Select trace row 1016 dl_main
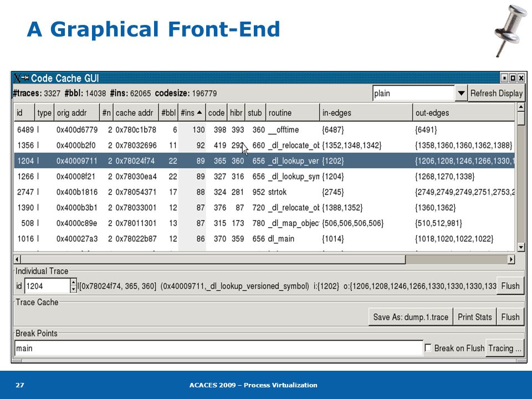The height and width of the screenshot is (399, 532). pyautogui.click(x=264, y=239)
